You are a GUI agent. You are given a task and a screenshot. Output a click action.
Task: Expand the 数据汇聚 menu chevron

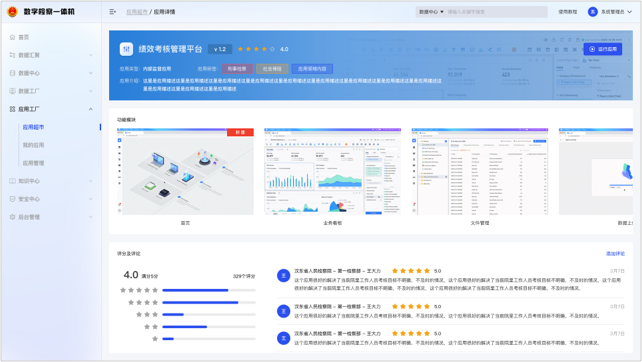click(90, 55)
